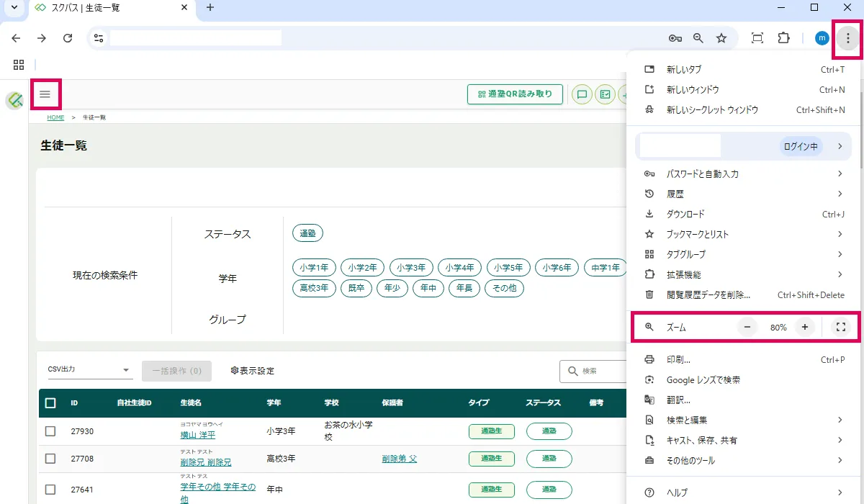Select 新しいウィンドウ menu item
The image size is (864, 504).
744,90
